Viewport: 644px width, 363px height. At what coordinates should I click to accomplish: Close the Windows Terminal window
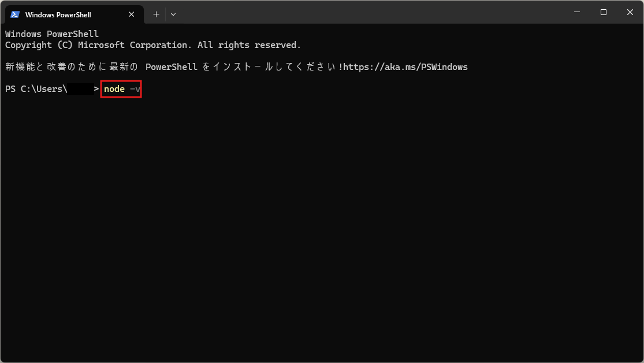(630, 12)
